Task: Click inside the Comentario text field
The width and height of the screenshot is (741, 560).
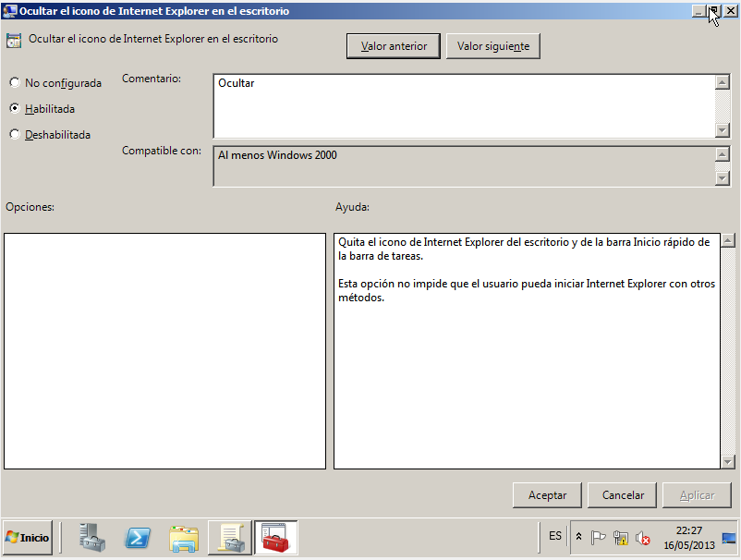Action: [462, 105]
